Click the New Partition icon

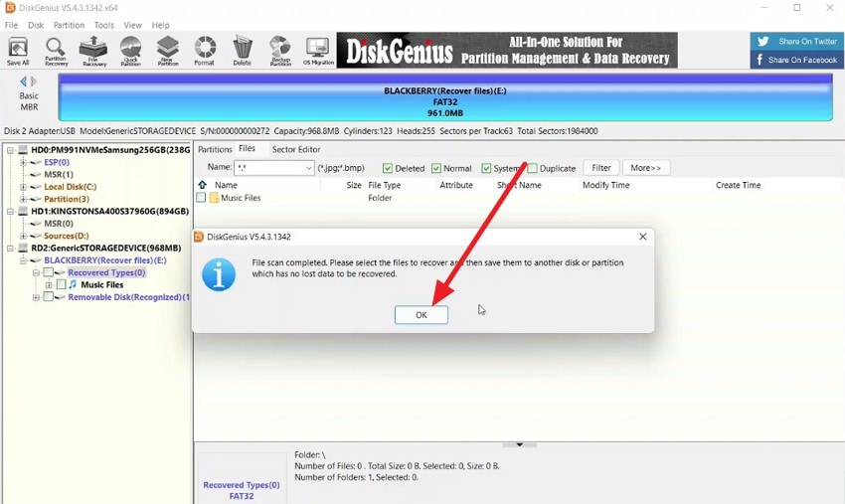[168, 52]
